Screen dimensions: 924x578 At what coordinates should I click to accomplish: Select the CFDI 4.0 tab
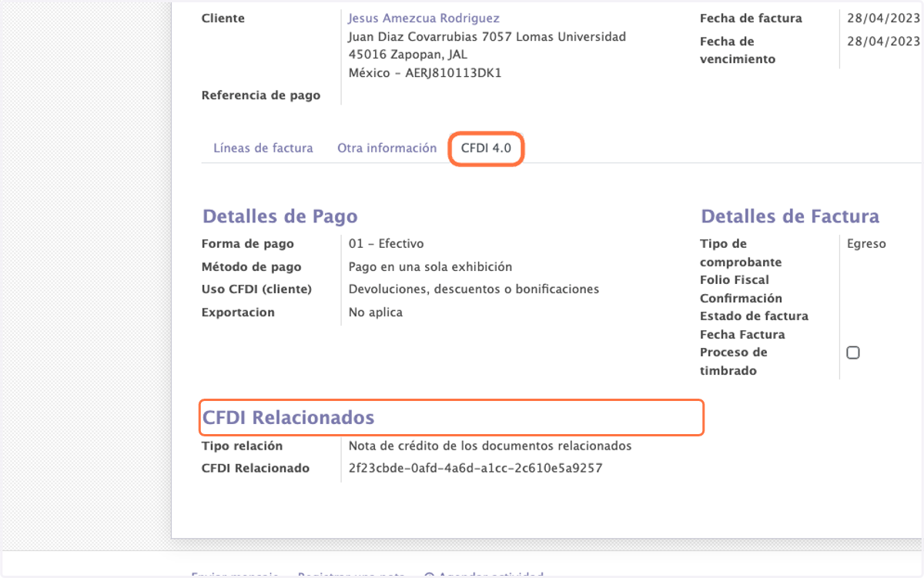coord(486,149)
